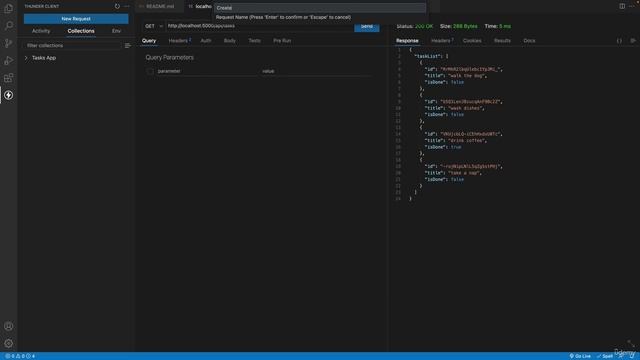The width and height of the screenshot is (640, 360).
Task: Open problems errors and warnings status
Action: tap(20, 356)
